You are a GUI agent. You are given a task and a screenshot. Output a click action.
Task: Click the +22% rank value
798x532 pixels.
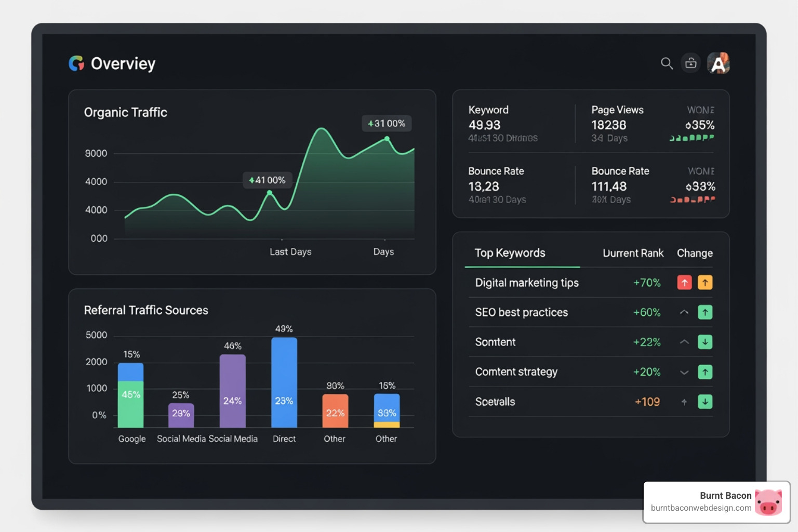click(647, 342)
